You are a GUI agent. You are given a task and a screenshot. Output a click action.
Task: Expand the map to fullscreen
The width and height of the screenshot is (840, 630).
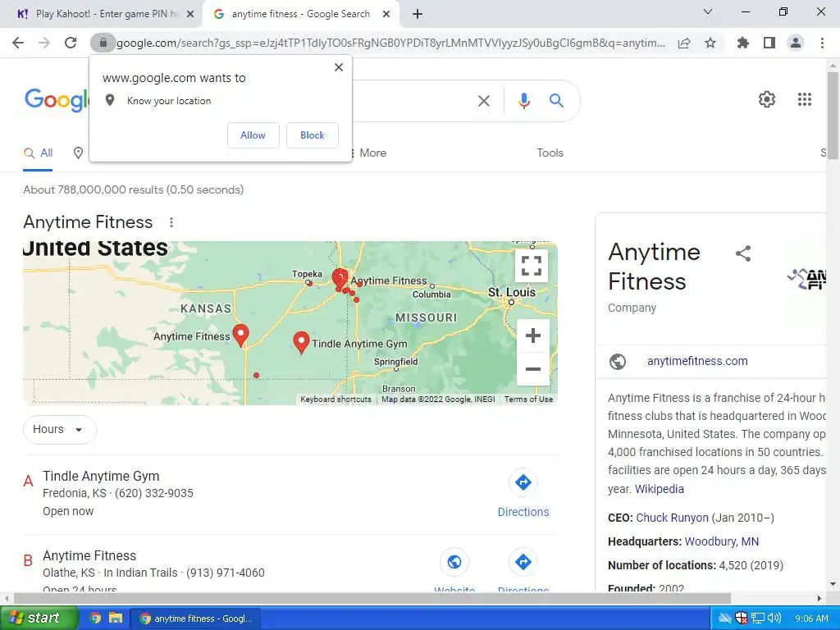point(532,266)
